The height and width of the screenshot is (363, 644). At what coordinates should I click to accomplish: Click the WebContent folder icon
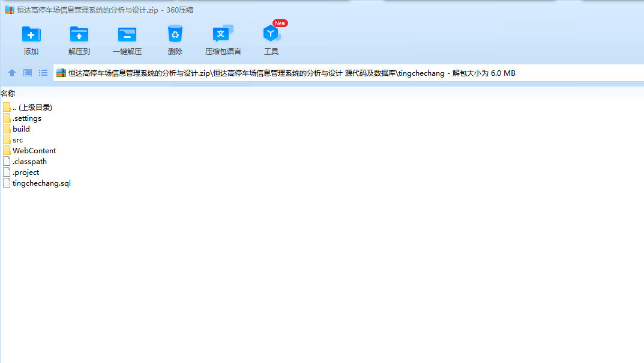coord(7,150)
